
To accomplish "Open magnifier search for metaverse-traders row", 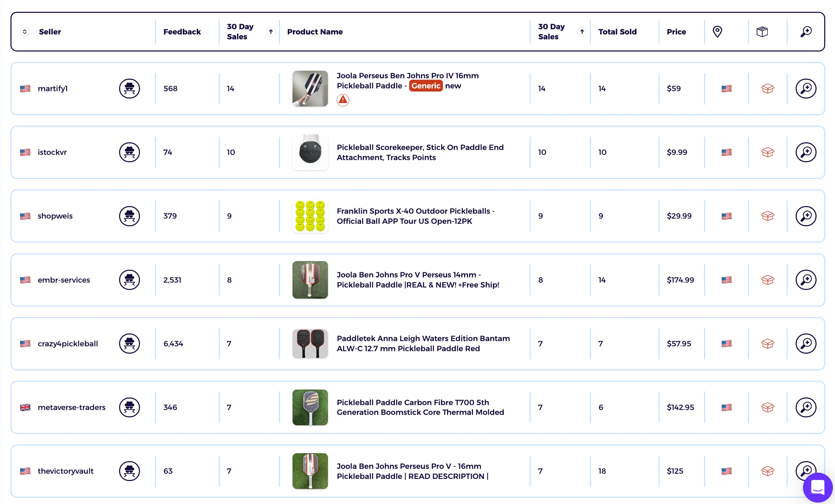I will 806,407.
